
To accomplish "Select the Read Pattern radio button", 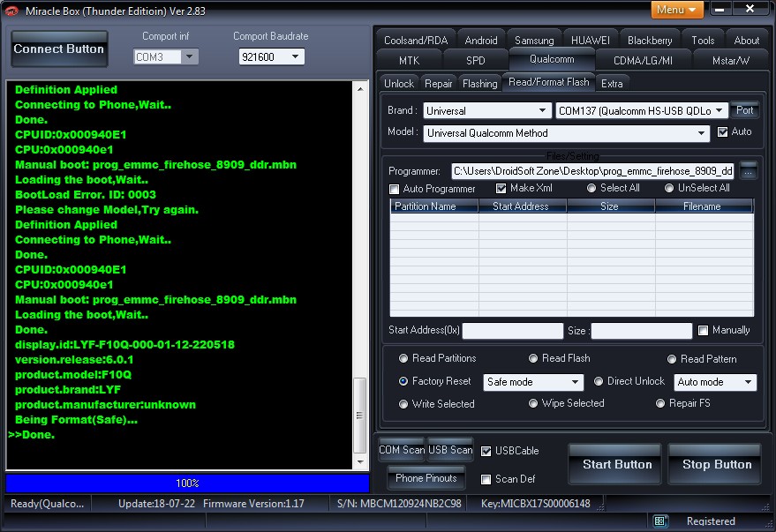I will 672,359.
